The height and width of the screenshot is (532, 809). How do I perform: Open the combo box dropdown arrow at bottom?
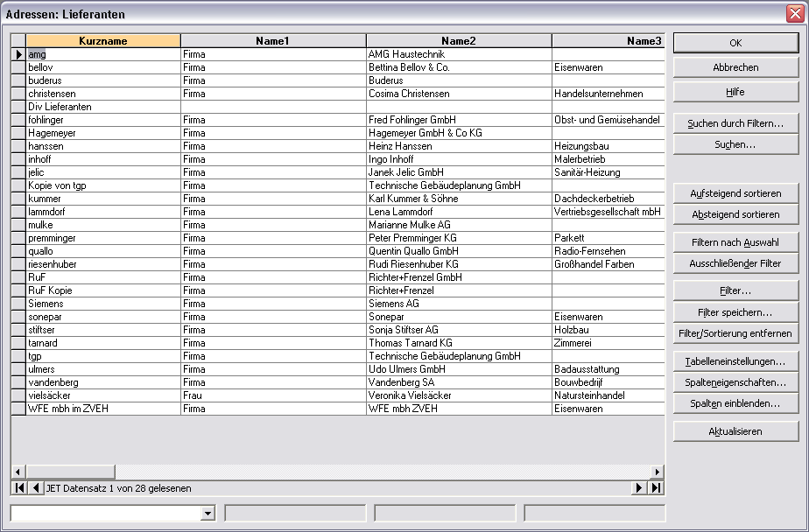pyautogui.click(x=208, y=513)
